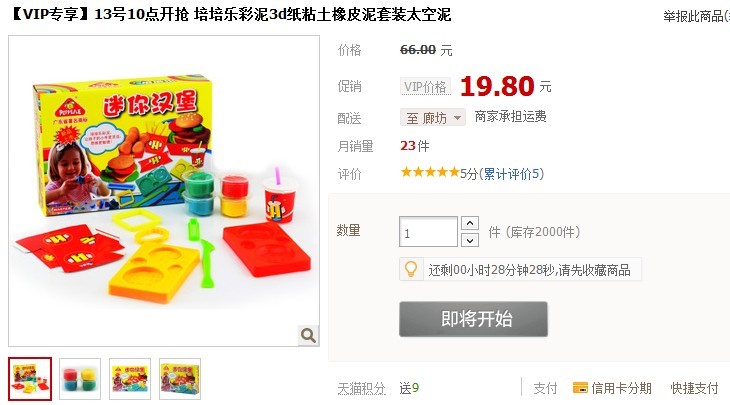This screenshot has height=405, width=730.
Task: Click the 天猫积分 label
Action: [x=362, y=388]
